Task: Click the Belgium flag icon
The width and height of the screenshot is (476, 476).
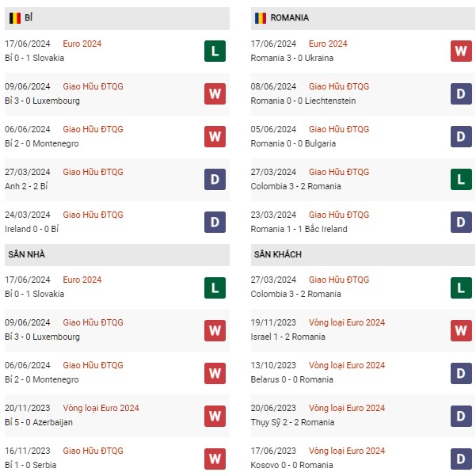Action: point(14,17)
